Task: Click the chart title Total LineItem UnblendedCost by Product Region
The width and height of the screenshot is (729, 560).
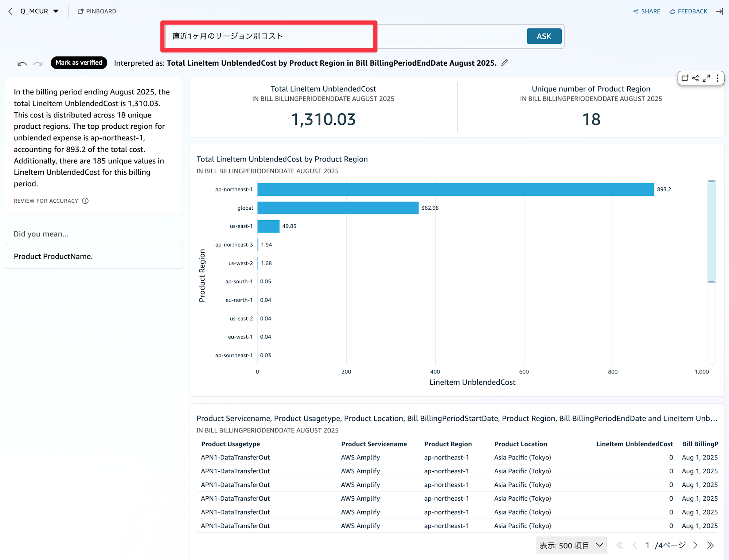Action: 282,159
